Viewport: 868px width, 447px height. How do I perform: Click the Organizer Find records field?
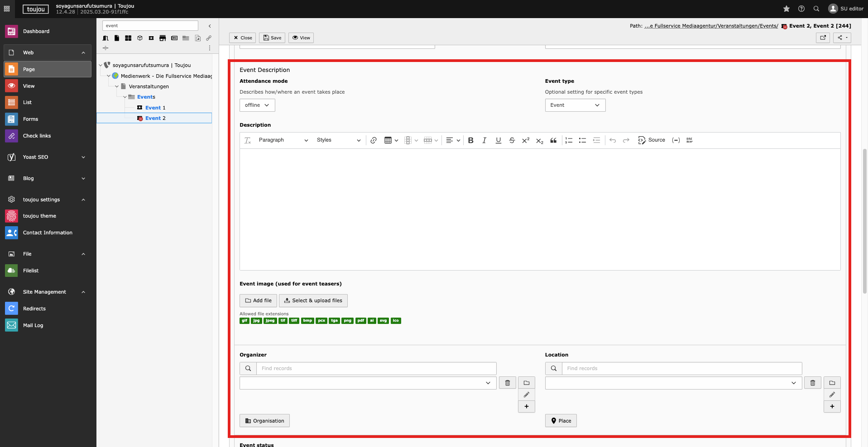pos(376,368)
